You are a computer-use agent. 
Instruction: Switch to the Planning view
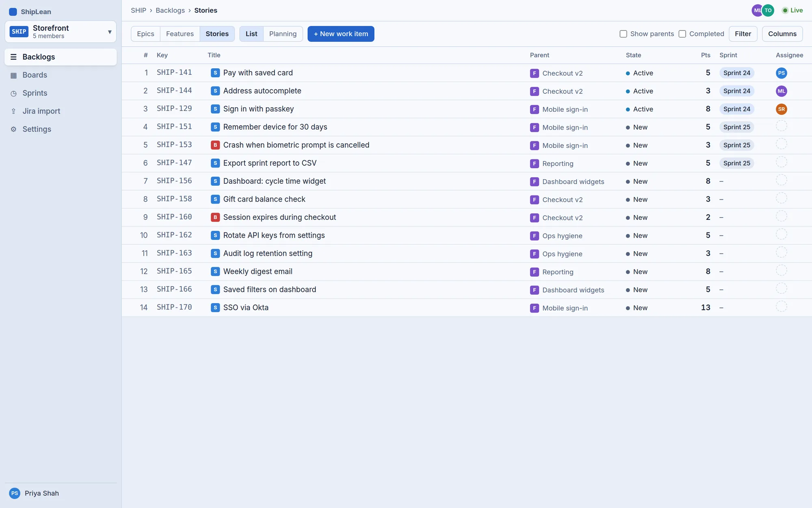[283, 34]
